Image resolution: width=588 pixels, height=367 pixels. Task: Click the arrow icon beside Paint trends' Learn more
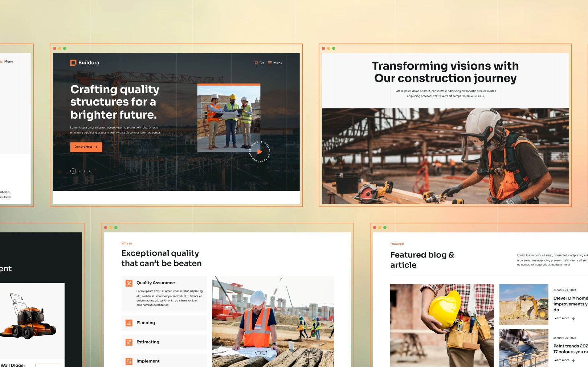[573, 360]
